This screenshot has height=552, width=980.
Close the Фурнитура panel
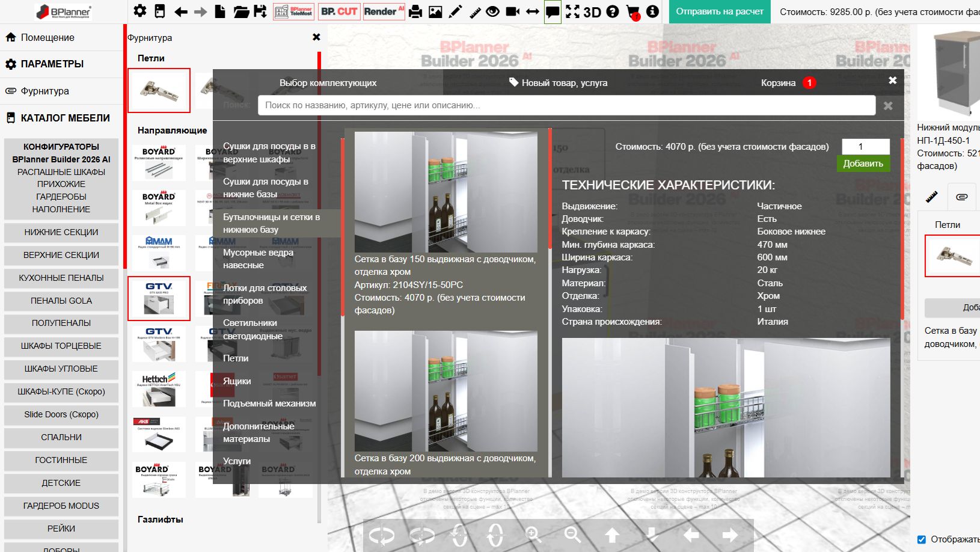(x=316, y=37)
